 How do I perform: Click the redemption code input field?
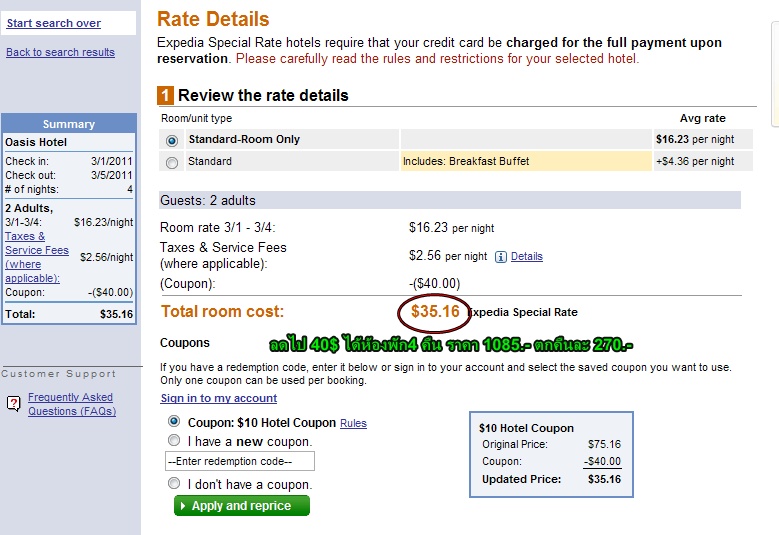pyautogui.click(x=239, y=461)
